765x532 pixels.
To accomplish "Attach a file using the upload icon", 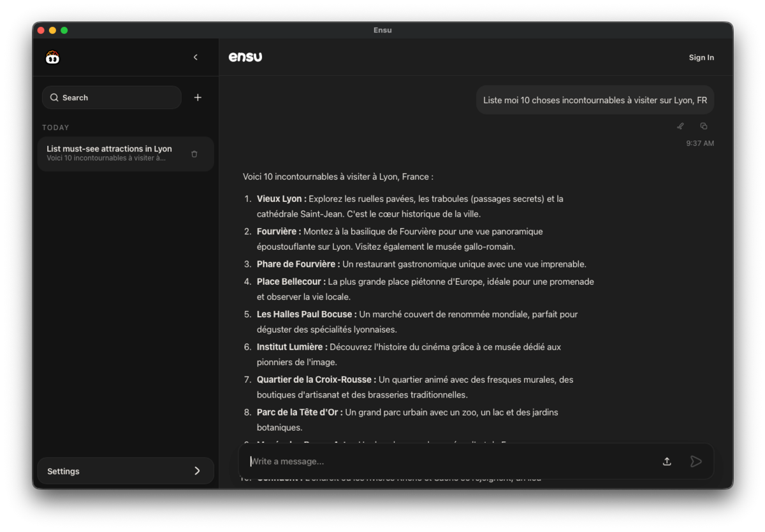I will click(x=667, y=461).
